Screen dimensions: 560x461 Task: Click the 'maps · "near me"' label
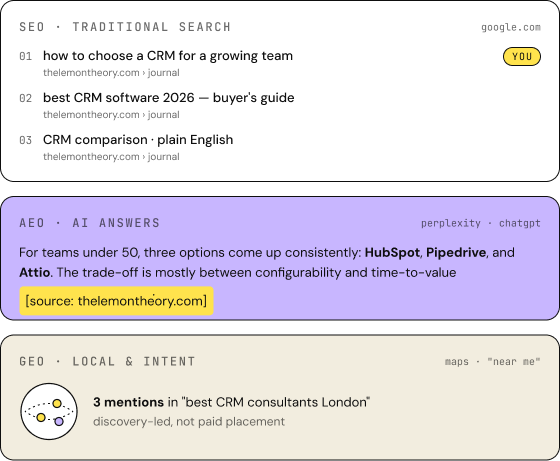tap(492, 362)
